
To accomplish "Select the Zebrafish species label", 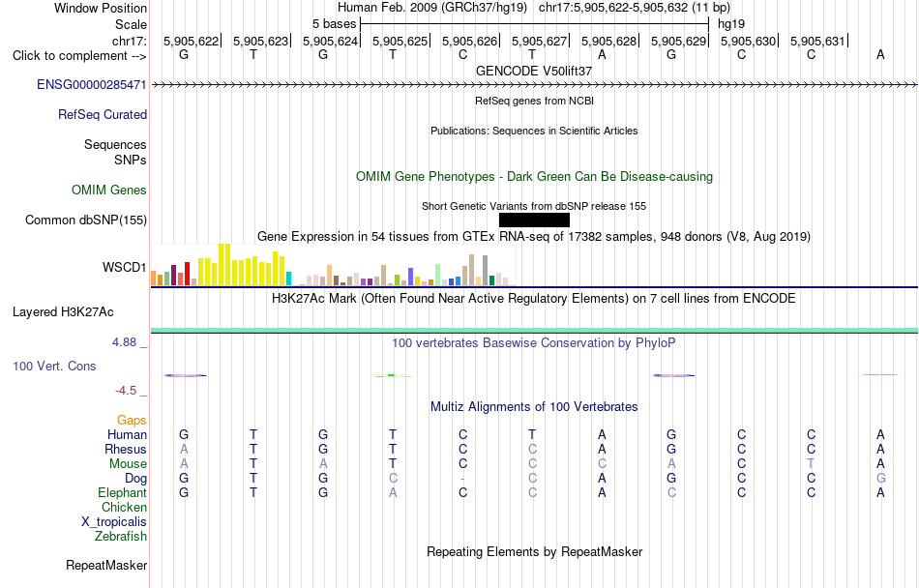I will pyautogui.click(x=121, y=536).
